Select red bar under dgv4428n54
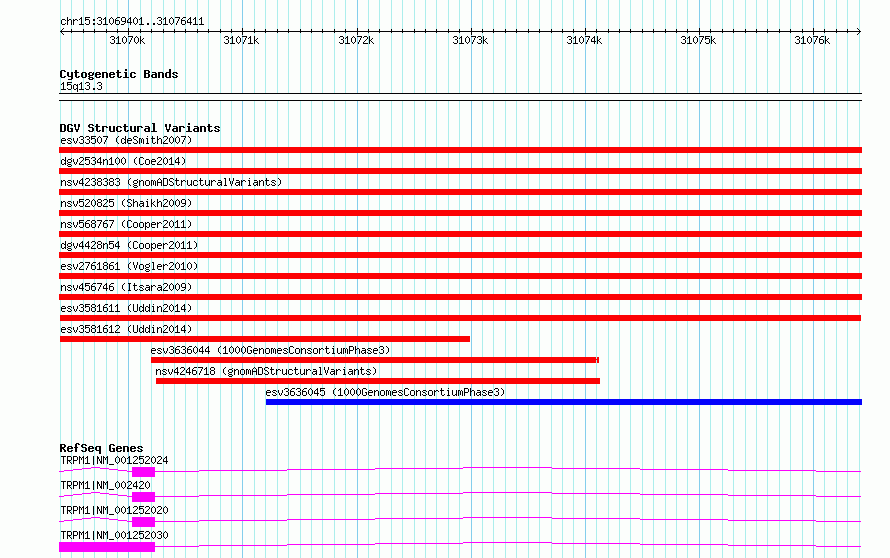The width and height of the screenshot is (890, 558). coord(460,255)
